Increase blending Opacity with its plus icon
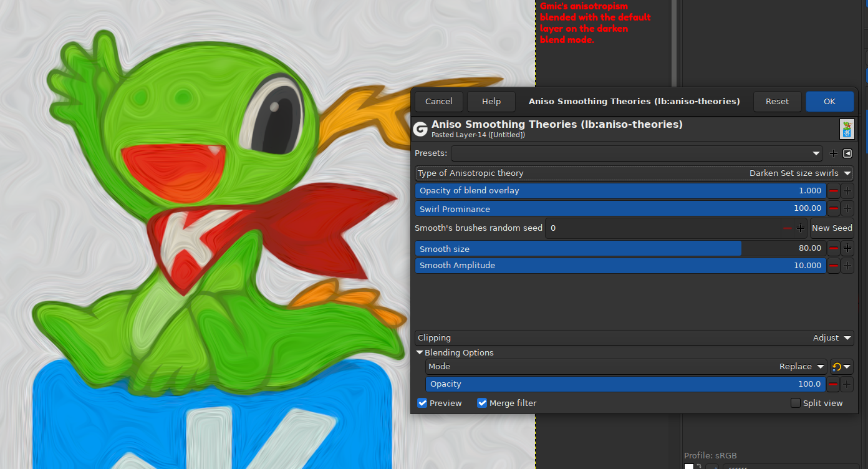 click(847, 384)
